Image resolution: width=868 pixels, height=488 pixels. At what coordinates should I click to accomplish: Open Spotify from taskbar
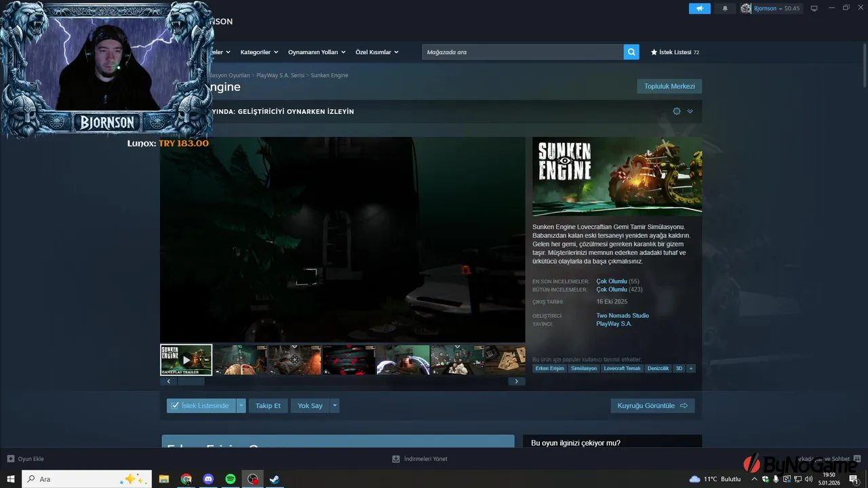pyautogui.click(x=231, y=479)
